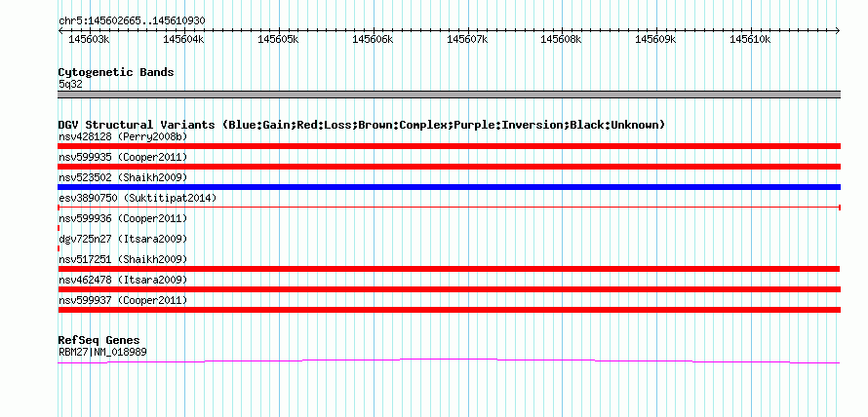Image resolution: width=868 pixels, height=417 pixels.
Task: Click the thin red line for esv3890750
Action: [449, 208]
